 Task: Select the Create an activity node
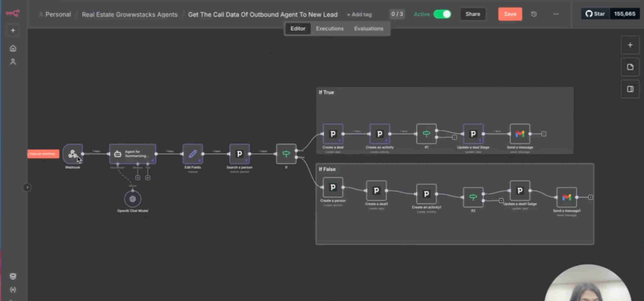click(379, 134)
